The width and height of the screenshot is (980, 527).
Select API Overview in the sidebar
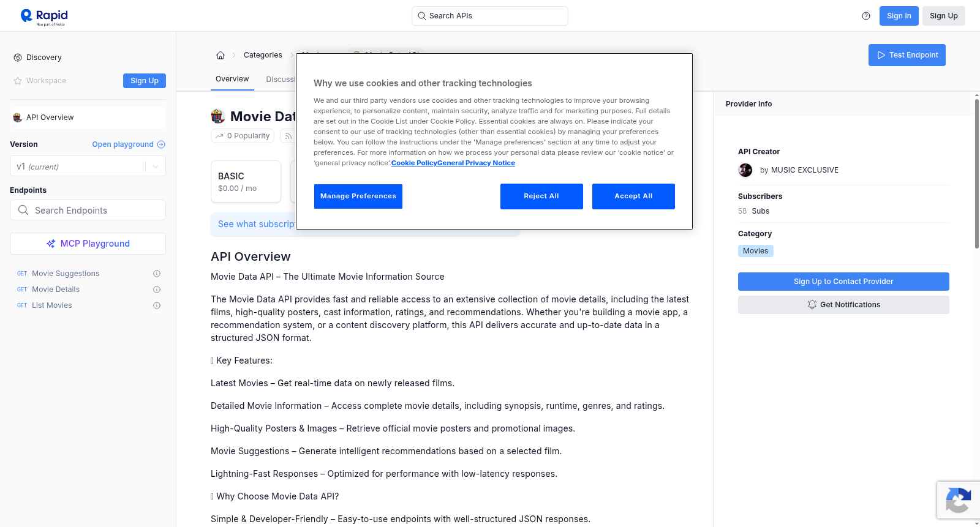click(x=88, y=118)
